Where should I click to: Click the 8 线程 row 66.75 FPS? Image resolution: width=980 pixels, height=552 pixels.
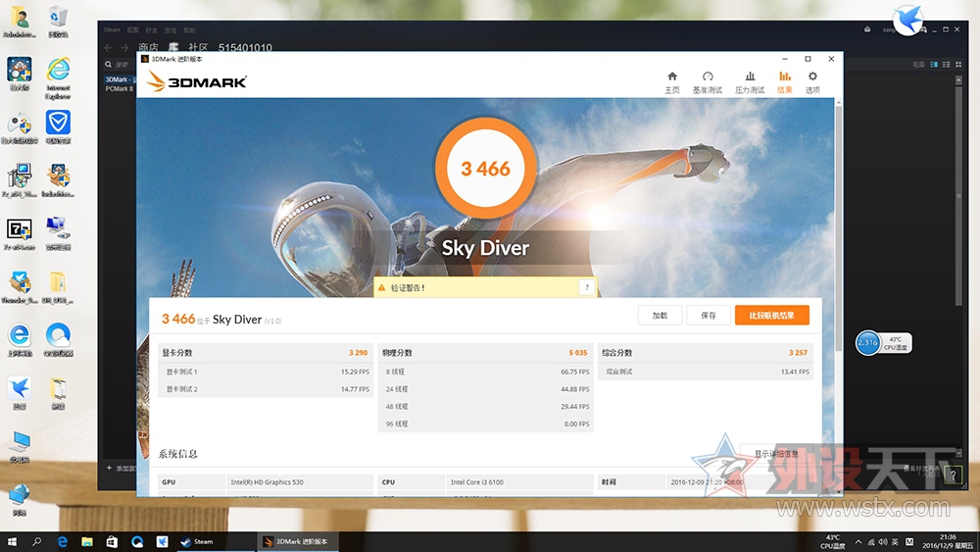coord(485,372)
